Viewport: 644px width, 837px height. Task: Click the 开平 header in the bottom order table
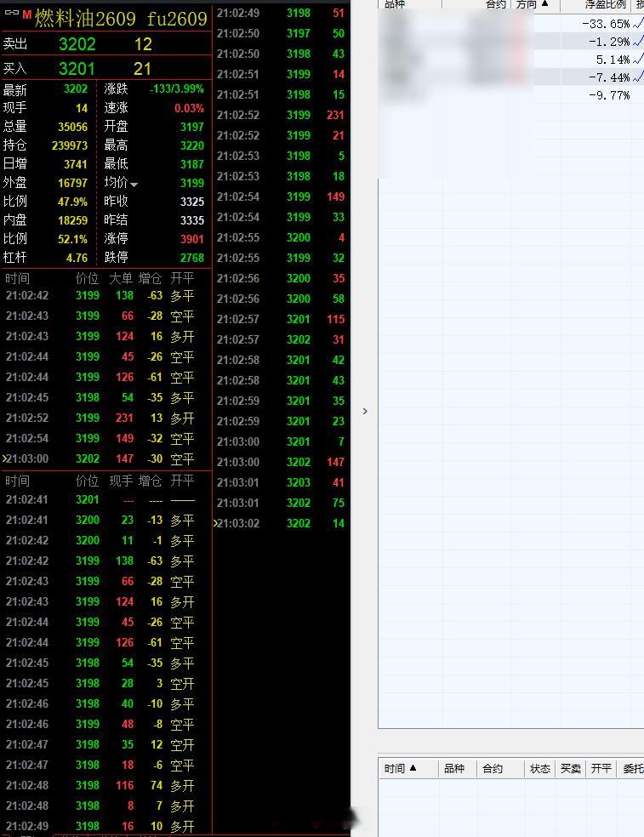601,769
